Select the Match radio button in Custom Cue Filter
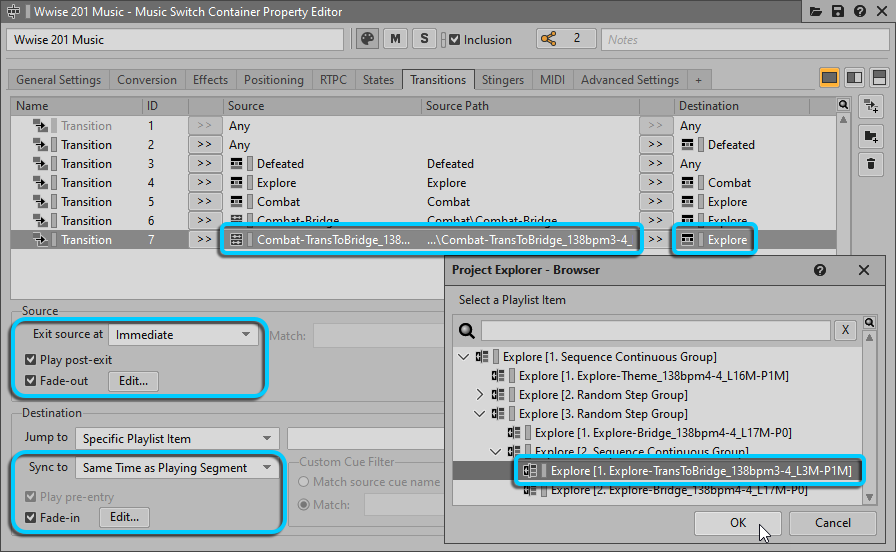The image size is (896, 552). coord(304,505)
